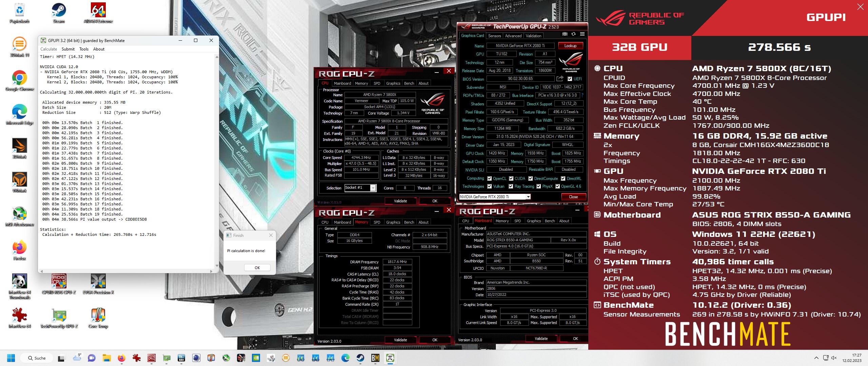The width and height of the screenshot is (868, 366).
Task: Click the GPUPI vertical scrollbar
Action: click(217, 161)
